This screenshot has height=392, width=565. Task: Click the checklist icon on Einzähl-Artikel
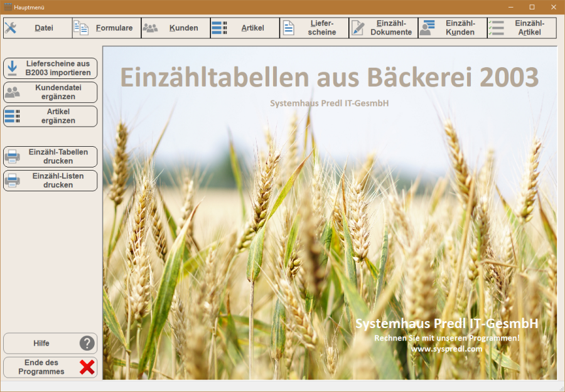496,28
